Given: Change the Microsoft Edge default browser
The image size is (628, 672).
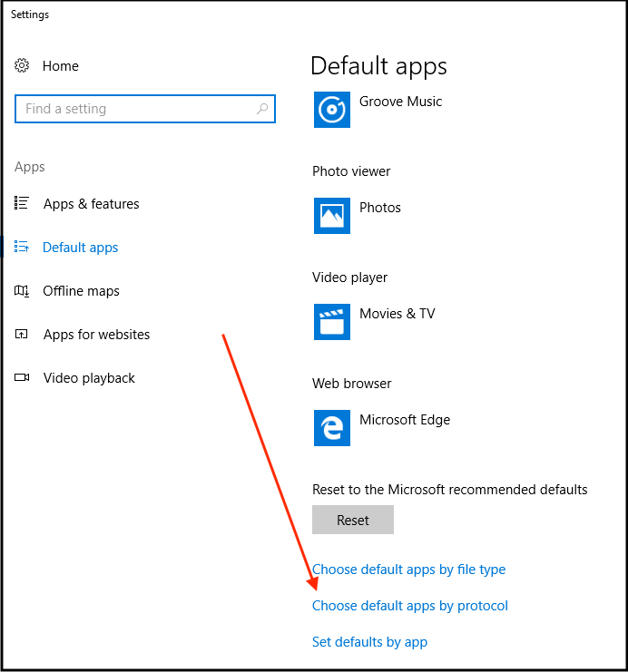Looking at the screenshot, I should tap(405, 420).
